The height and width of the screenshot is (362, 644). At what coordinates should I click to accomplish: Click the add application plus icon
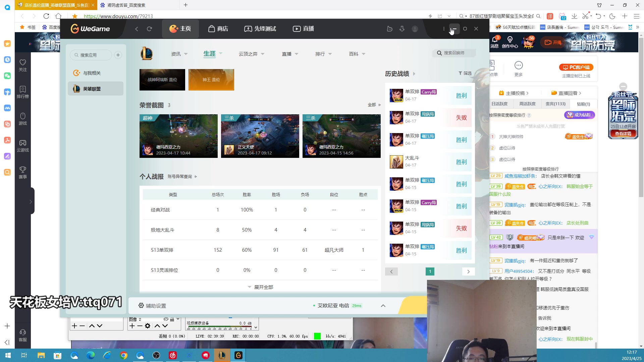click(x=118, y=55)
